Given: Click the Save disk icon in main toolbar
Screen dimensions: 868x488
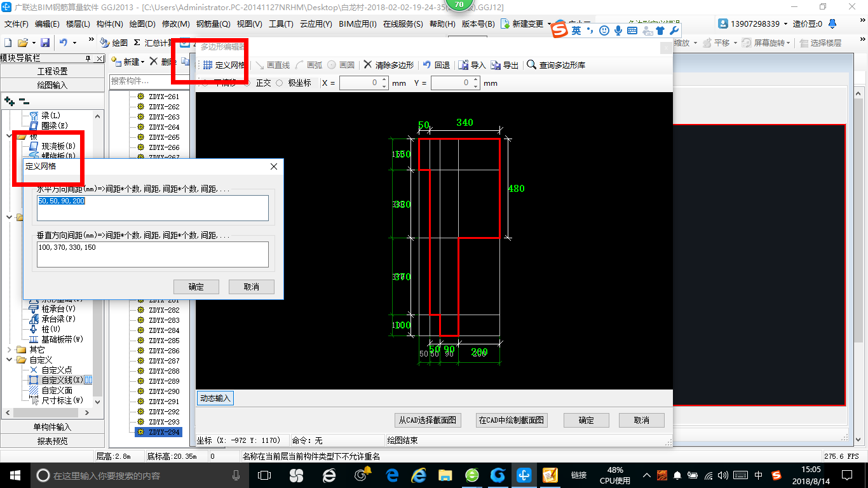Looking at the screenshot, I should click(x=45, y=43).
